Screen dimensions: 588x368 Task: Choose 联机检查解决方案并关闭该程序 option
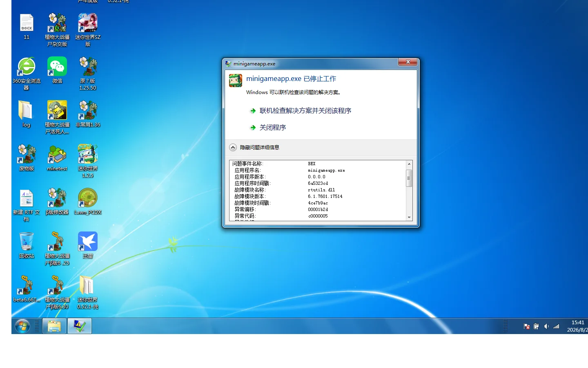coord(305,111)
